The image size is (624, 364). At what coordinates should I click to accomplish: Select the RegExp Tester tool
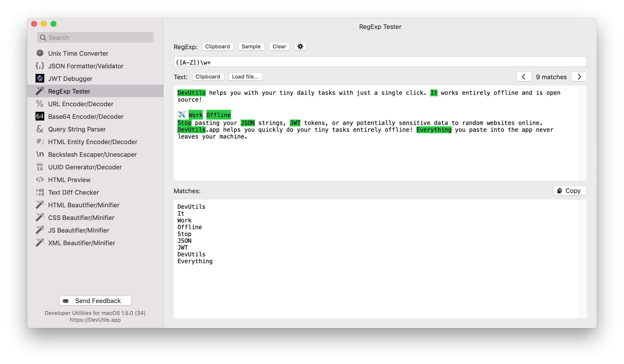pyautogui.click(x=69, y=91)
